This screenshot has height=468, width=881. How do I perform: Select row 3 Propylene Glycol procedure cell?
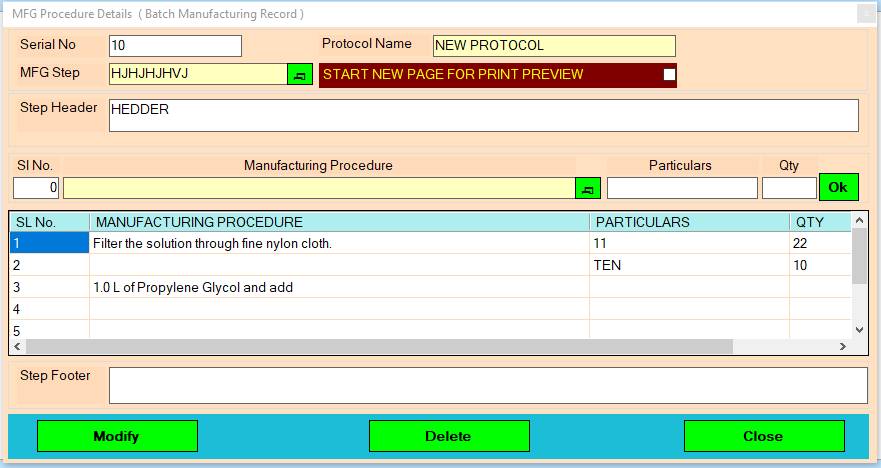[x=338, y=287]
